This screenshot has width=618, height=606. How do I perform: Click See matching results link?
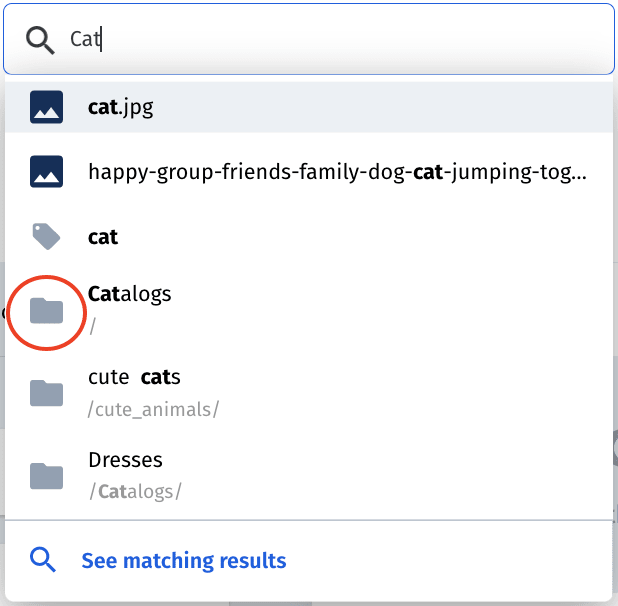[x=184, y=560]
